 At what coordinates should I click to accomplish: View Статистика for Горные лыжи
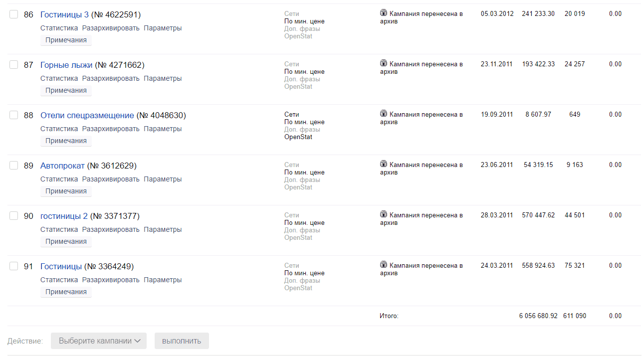point(59,78)
